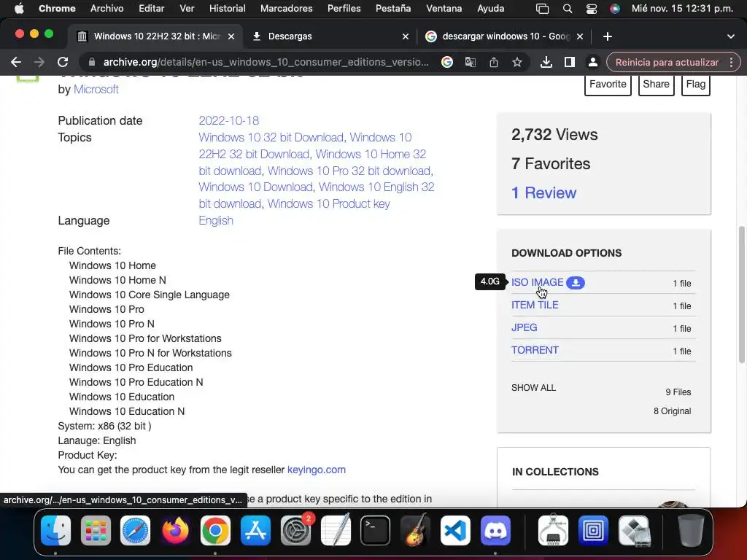Download the ISO IMAGE file
The width and height of the screenshot is (747, 560).
(x=537, y=282)
